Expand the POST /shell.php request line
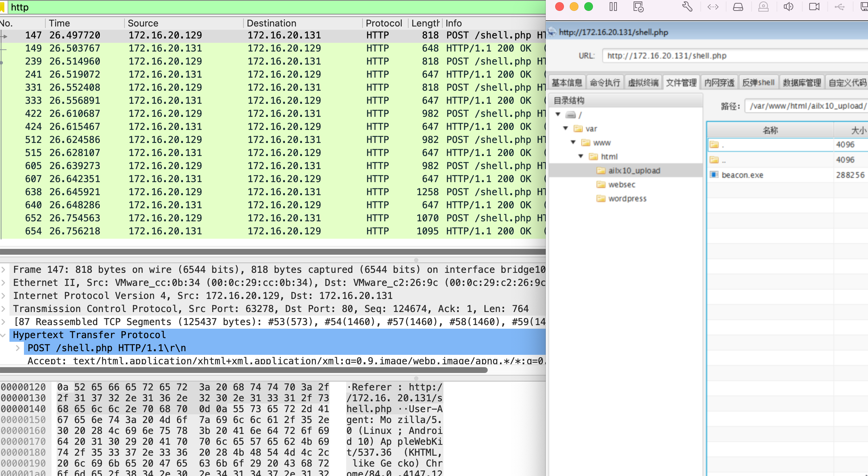Viewport: 868px width, 476px height. point(17,348)
